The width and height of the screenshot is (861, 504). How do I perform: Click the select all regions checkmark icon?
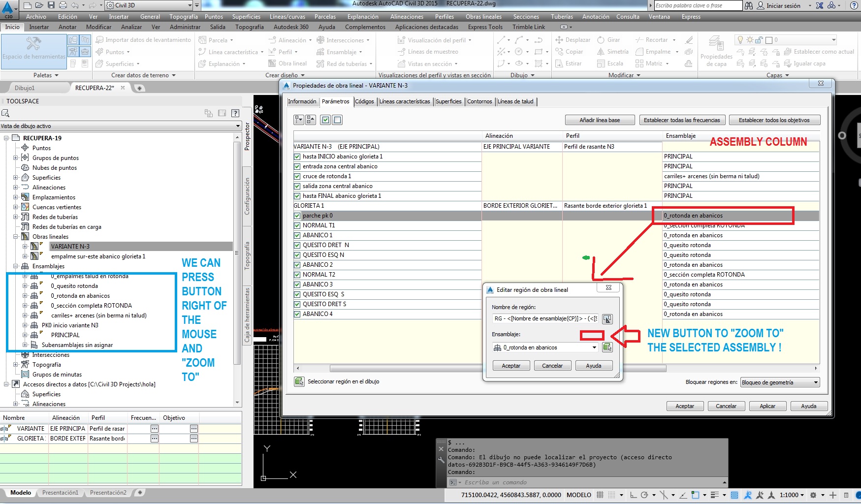click(325, 120)
